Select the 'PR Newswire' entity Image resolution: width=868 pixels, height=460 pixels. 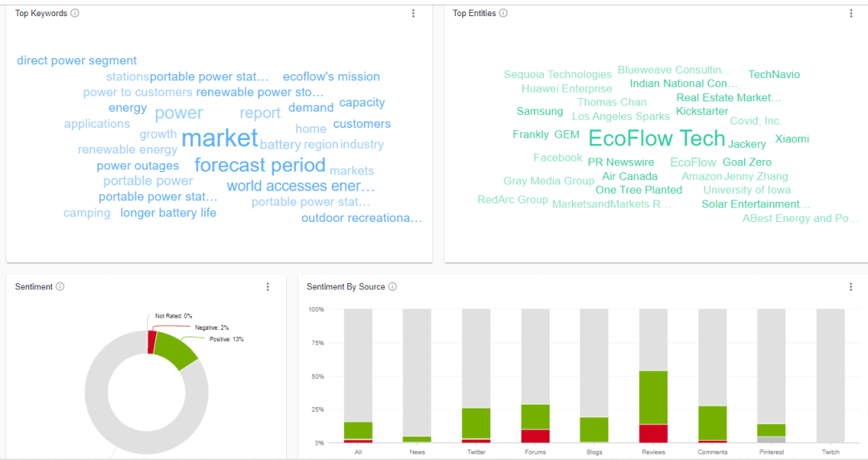[x=620, y=162]
